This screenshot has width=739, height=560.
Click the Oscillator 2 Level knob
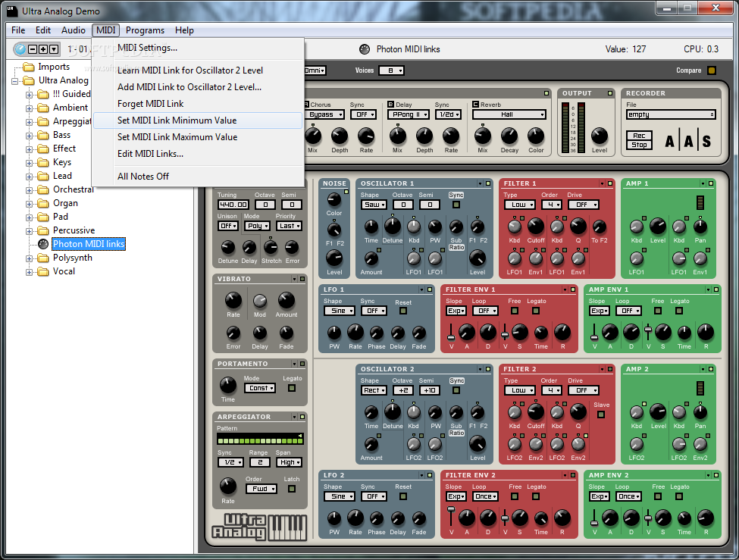(x=478, y=444)
